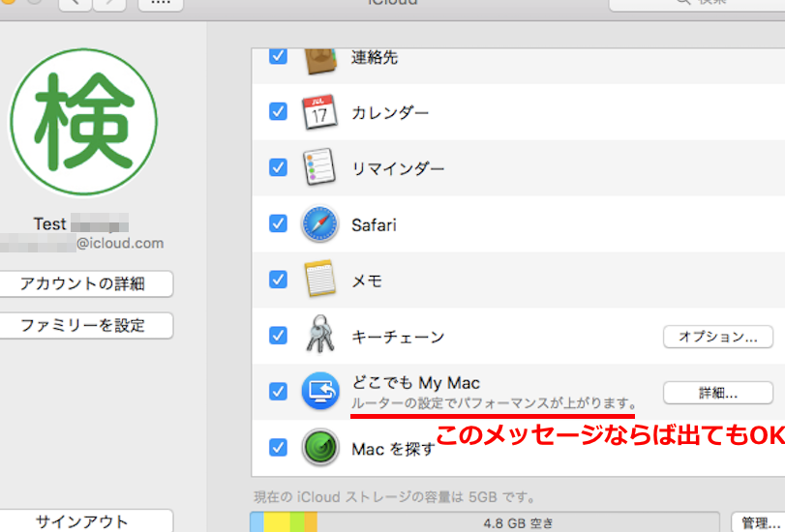
Task: Click the Calendar (カレンダー) icon
Action: coord(319,111)
